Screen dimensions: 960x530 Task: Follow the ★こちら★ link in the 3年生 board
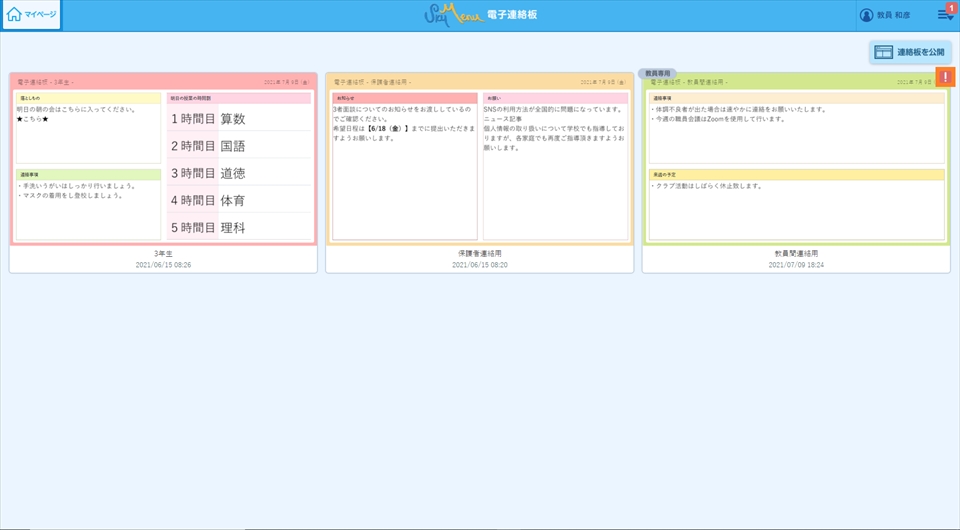[x=33, y=119]
